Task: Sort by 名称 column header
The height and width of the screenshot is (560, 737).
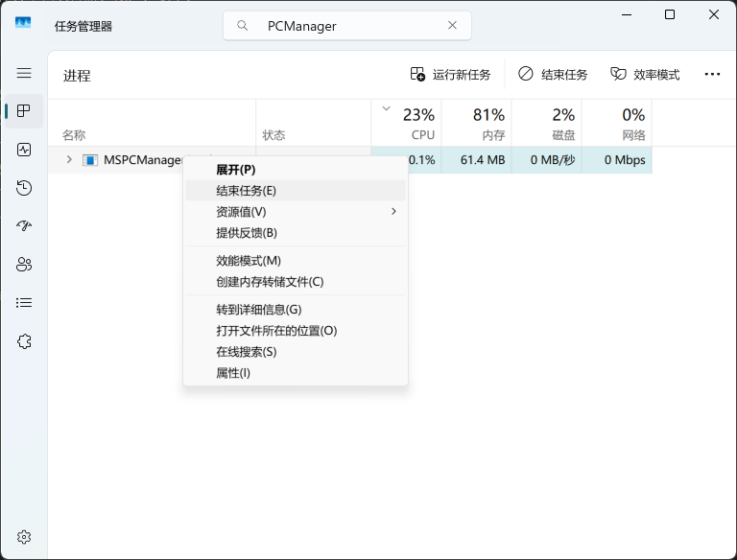Action: pos(152,123)
